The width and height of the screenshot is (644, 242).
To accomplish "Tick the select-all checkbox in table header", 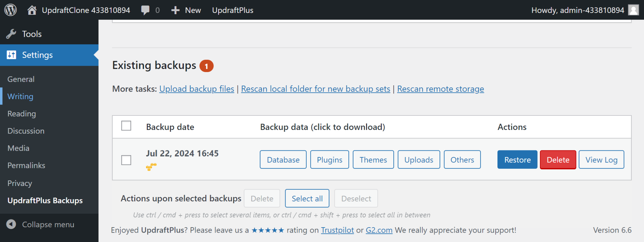I will (x=126, y=126).
